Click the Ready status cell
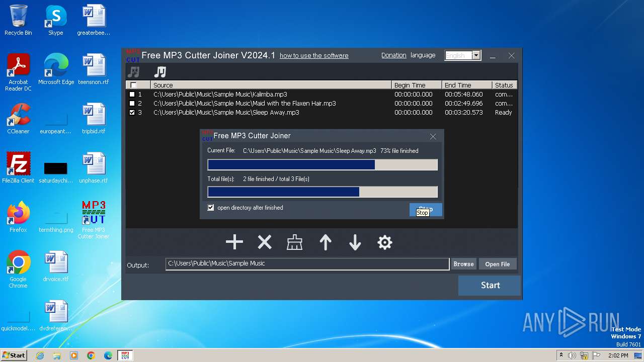Screen dimensions: 644x362 point(504,113)
